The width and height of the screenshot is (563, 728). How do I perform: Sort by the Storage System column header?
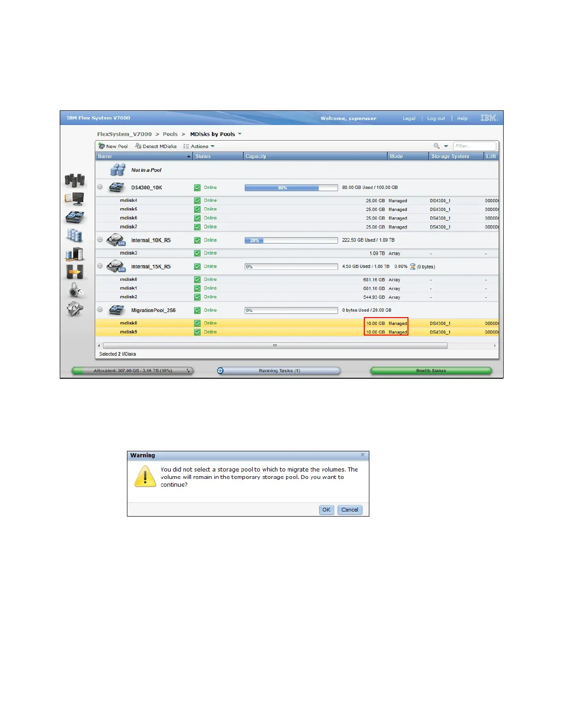coord(457,156)
